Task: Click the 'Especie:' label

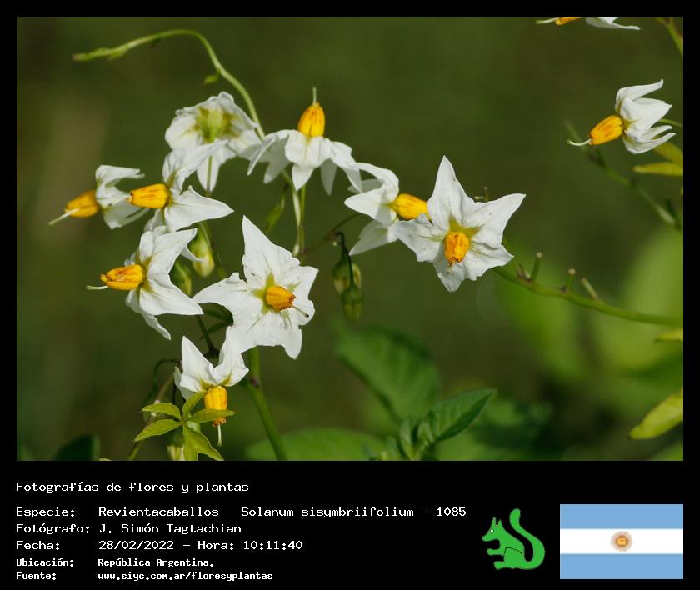Action: 45,512
